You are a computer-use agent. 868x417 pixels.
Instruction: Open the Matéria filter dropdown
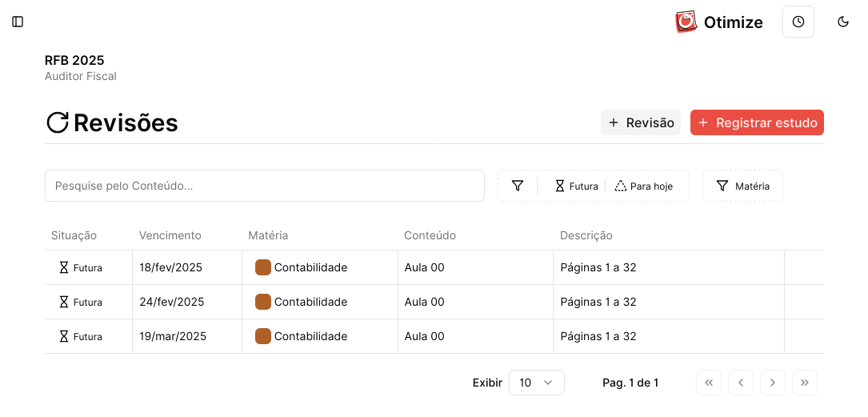[x=742, y=186]
